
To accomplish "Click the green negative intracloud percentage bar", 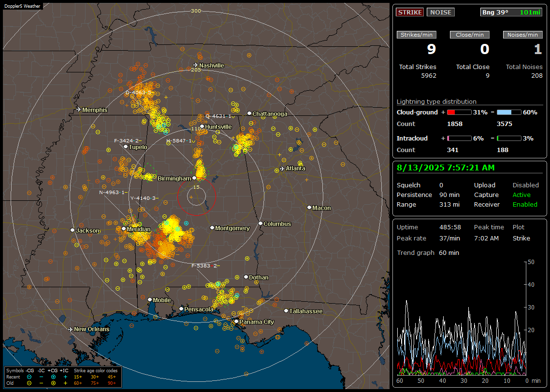I will (509, 139).
